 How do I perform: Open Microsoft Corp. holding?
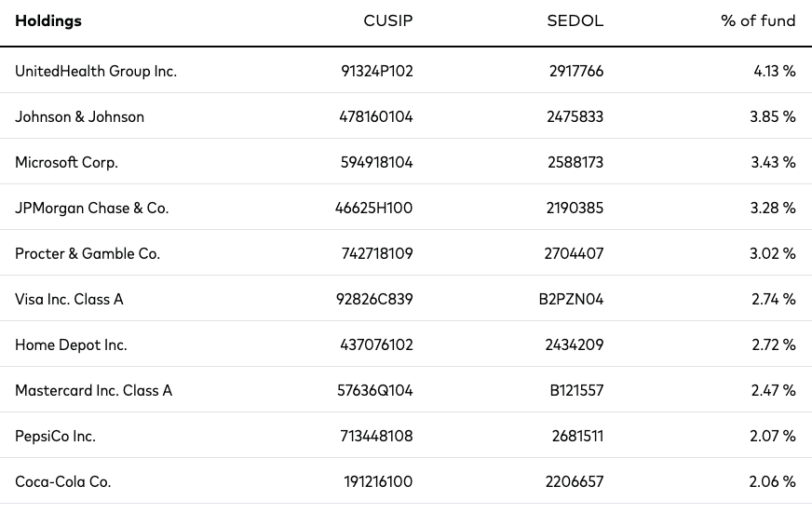point(66,162)
